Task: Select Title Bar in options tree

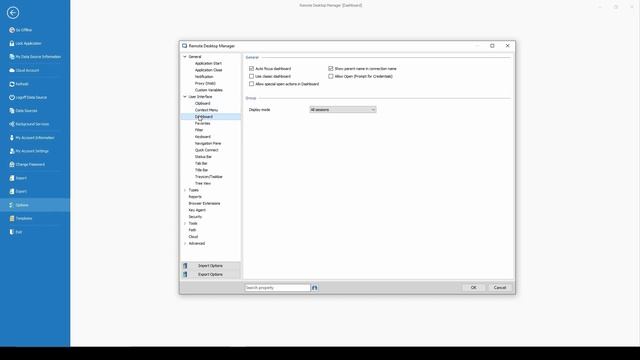Action: coord(201,170)
